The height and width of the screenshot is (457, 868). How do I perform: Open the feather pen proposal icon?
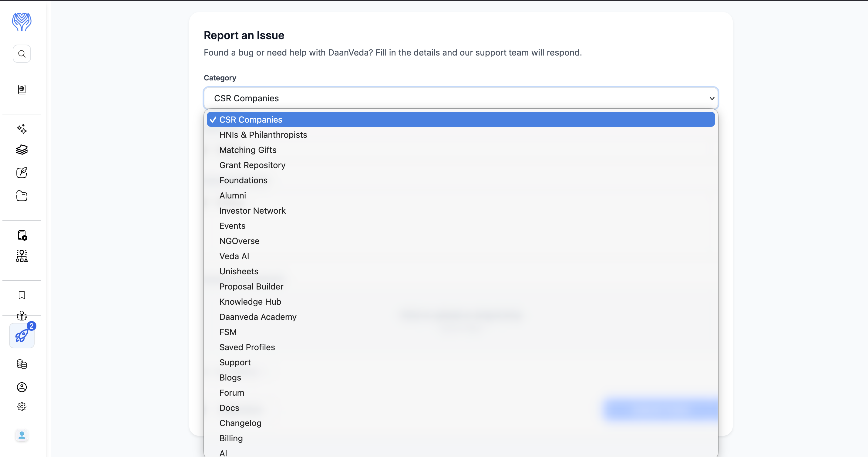coord(22,173)
